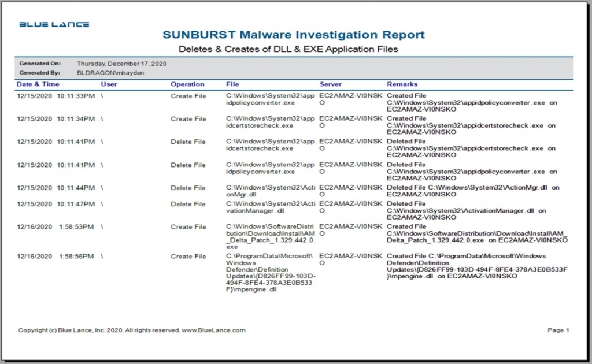Viewport: 592px width, 364px height.
Task: Click the date in the Delete File row for appidcertstorecheck.exe
Action: (x=34, y=142)
